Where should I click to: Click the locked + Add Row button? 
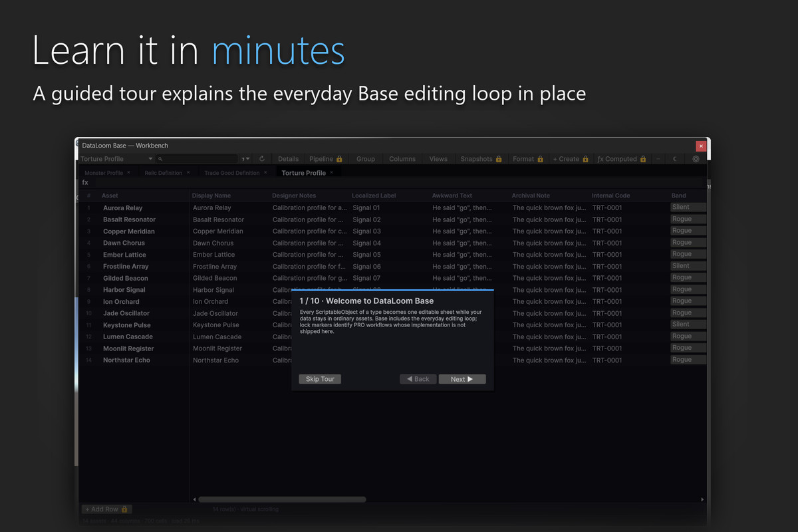coord(106,509)
